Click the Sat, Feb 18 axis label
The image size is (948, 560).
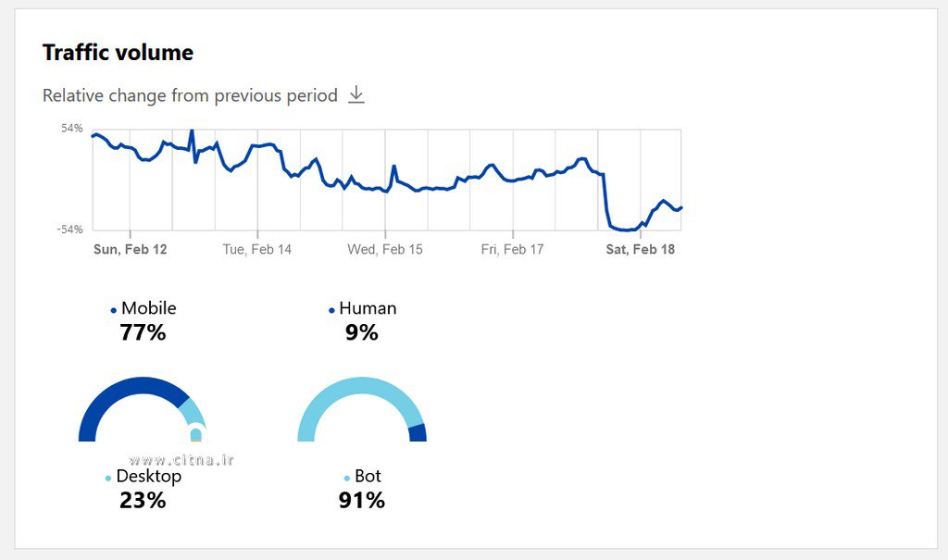pos(640,250)
